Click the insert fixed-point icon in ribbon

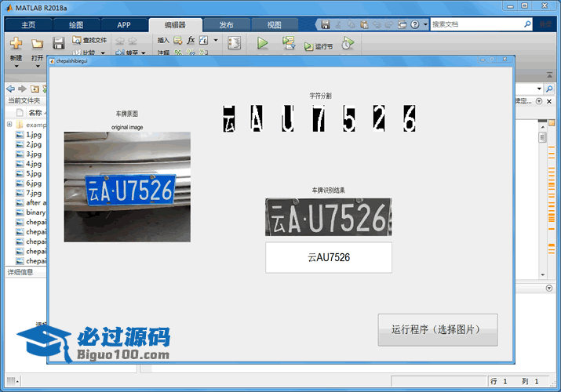(x=203, y=41)
